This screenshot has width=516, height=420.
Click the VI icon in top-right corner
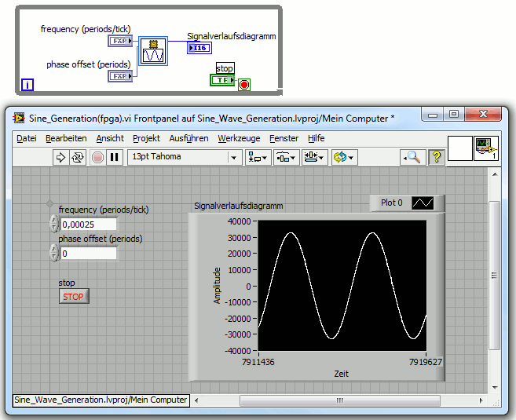(486, 147)
